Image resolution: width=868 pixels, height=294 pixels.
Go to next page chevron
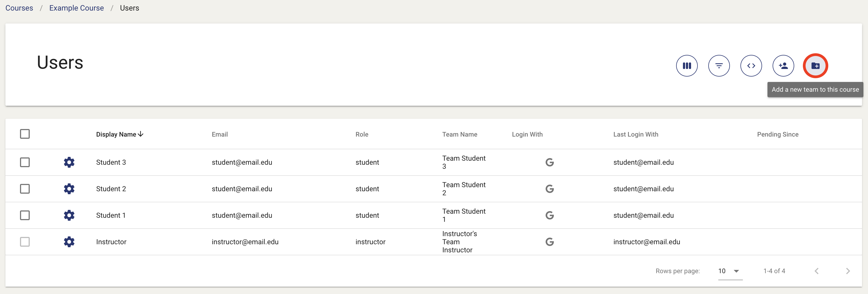[x=848, y=271]
